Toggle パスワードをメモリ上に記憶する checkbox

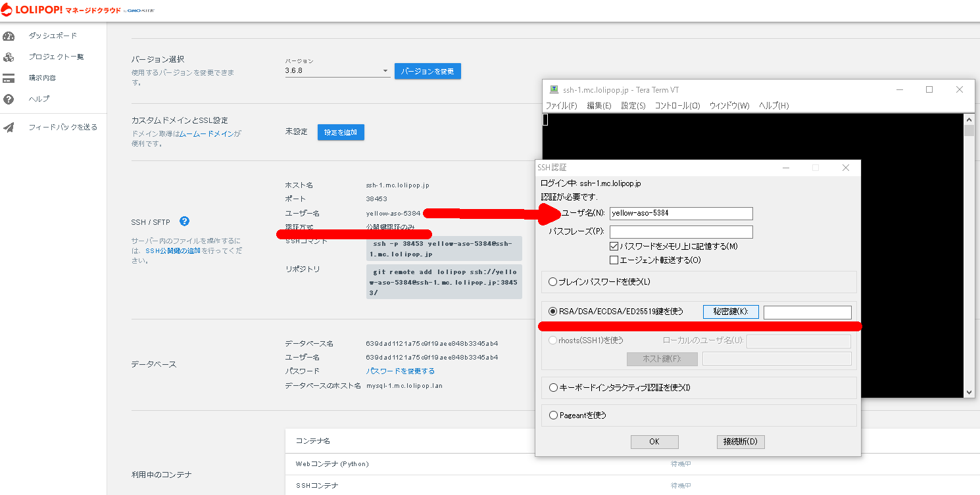(614, 247)
